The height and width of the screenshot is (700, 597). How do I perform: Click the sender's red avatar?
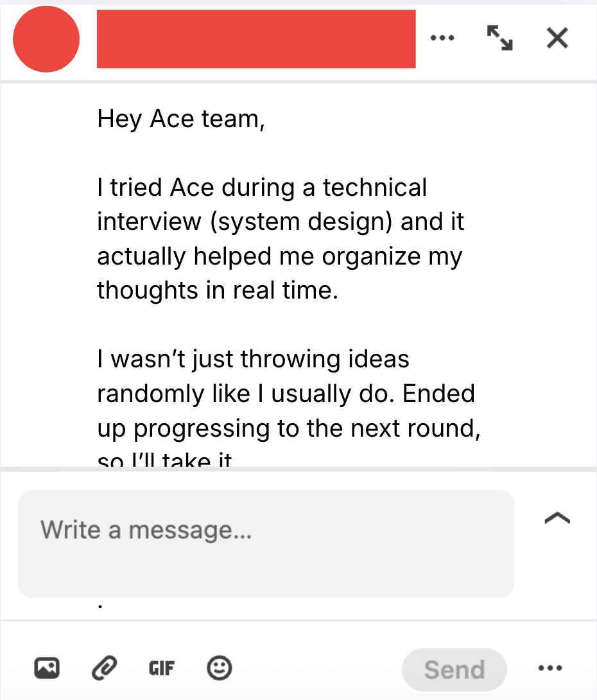pyautogui.click(x=46, y=39)
